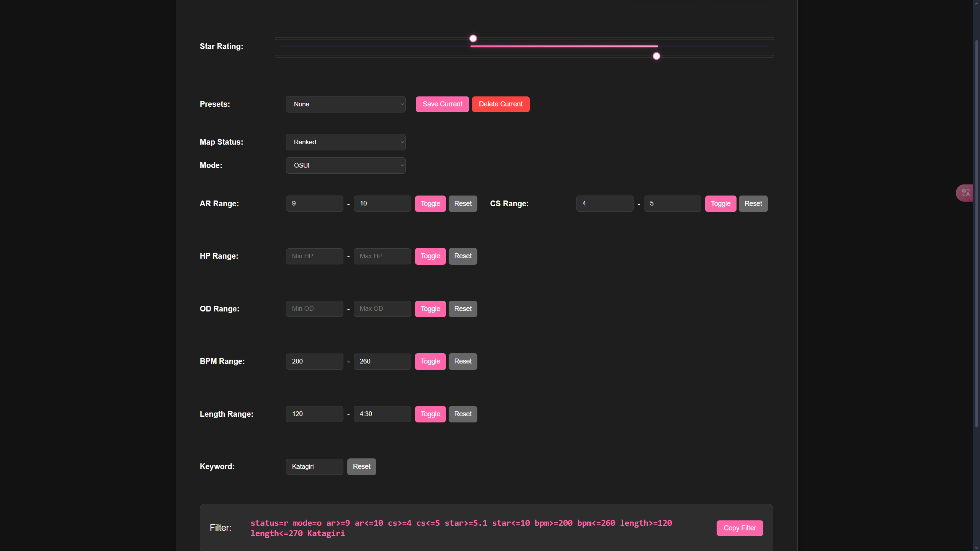This screenshot has width=980, height=551.
Task: Toggle the AR Range filter
Action: pos(430,204)
